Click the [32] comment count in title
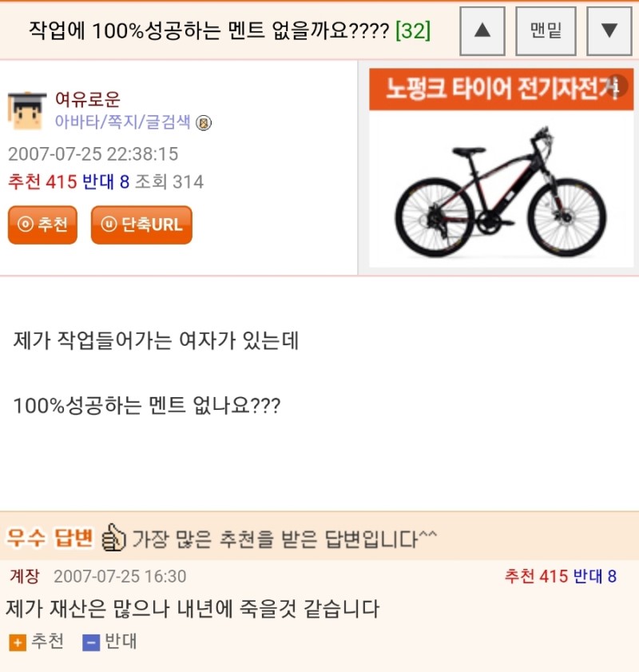 (x=413, y=31)
